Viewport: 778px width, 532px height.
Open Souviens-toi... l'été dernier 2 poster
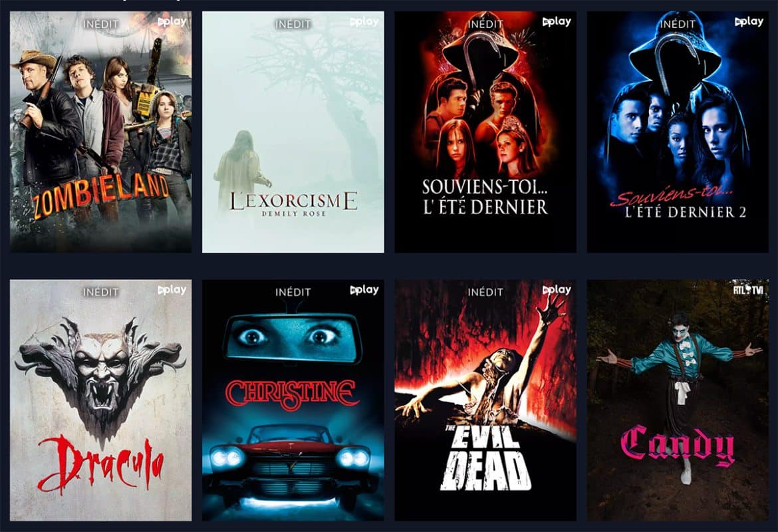coord(678,132)
